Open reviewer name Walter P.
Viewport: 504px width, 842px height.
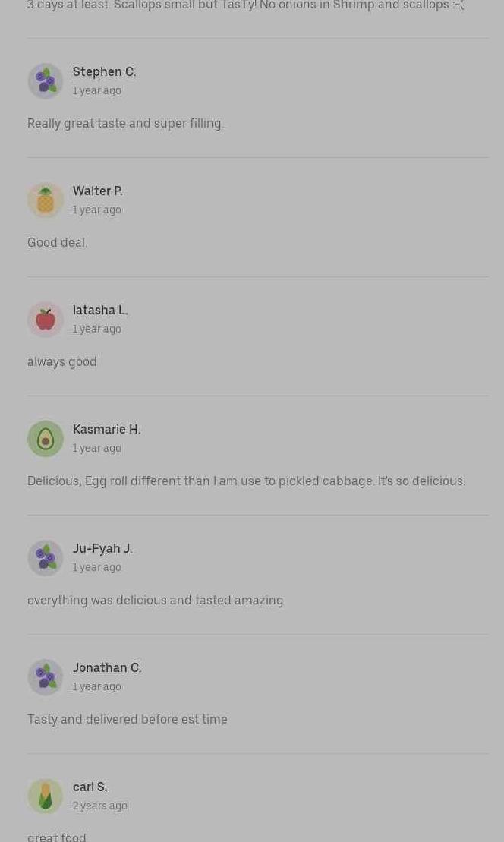click(x=97, y=191)
